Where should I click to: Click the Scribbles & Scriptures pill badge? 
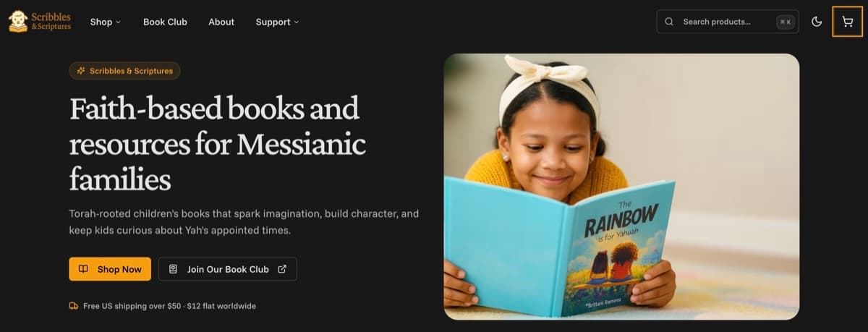click(124, 71)
